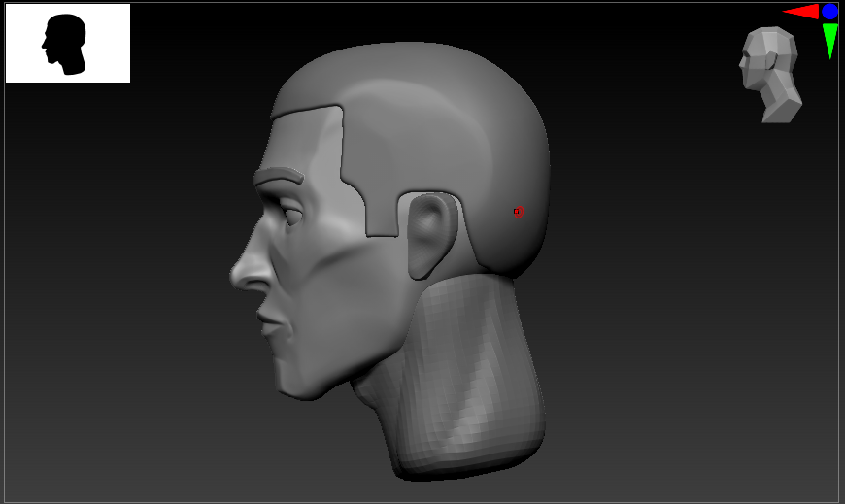The image size is (845, 504).
Task: Click the sculpted ear of the model
Action: point(431,236)
